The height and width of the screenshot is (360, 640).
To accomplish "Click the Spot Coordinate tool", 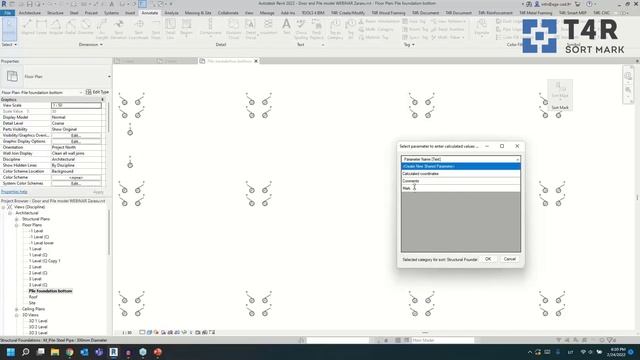I will pyautogui.click(x=138, y=29).
